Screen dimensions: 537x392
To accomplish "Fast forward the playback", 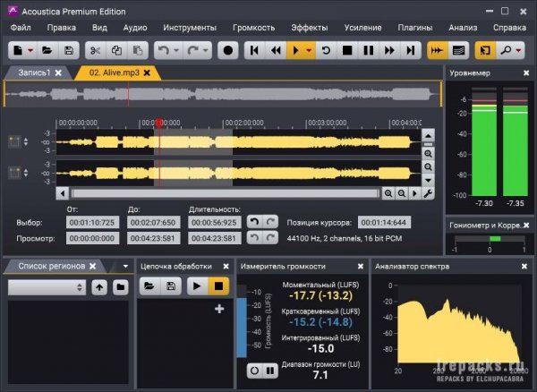I will tap(389, 51).
